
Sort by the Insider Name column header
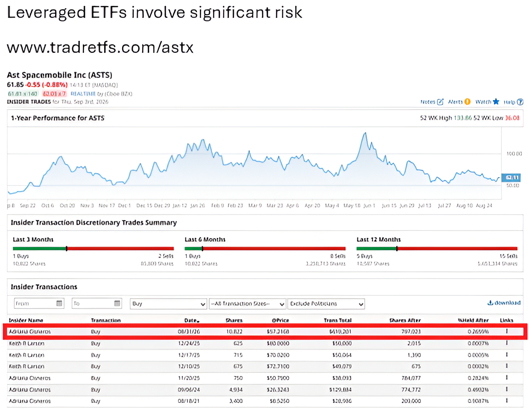(x=26, y=320)
